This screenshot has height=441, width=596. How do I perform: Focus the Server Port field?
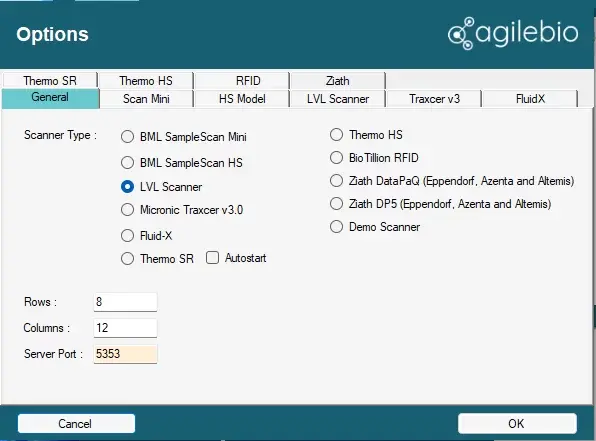click(x=125, y=354)
